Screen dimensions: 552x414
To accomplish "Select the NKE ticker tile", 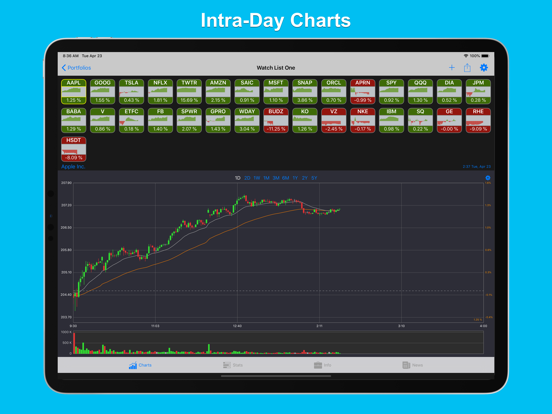I will [363, 120].
